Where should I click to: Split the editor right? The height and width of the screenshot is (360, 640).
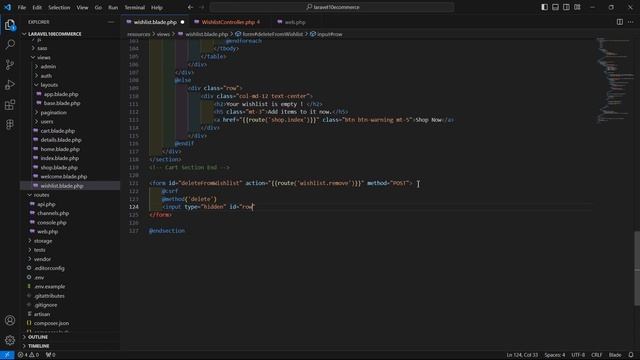click(x=620, y=22)
